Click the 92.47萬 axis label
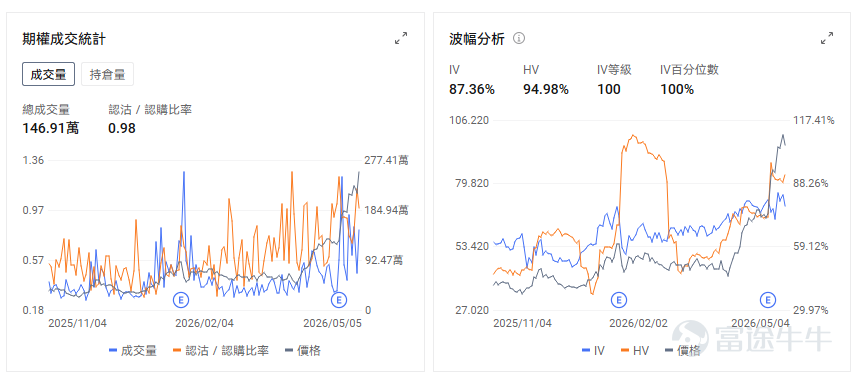 click(384, 260)
